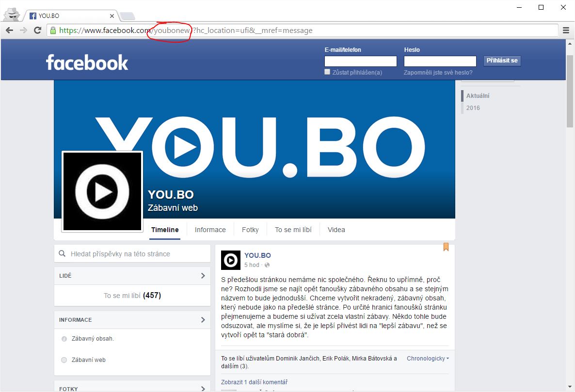Click dalším (3) likers link
Viewport: 575px width, 392px height.
[235, 366]
